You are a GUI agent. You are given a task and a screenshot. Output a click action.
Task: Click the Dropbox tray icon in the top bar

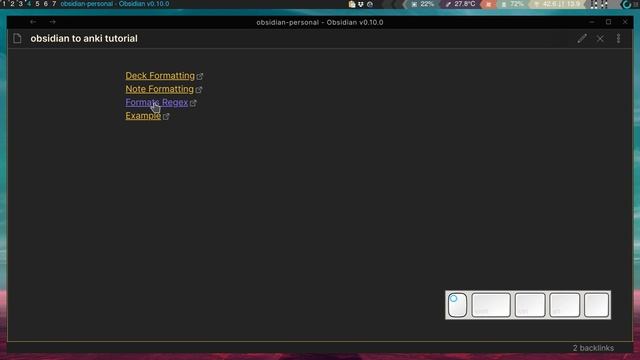coord(361,4)
